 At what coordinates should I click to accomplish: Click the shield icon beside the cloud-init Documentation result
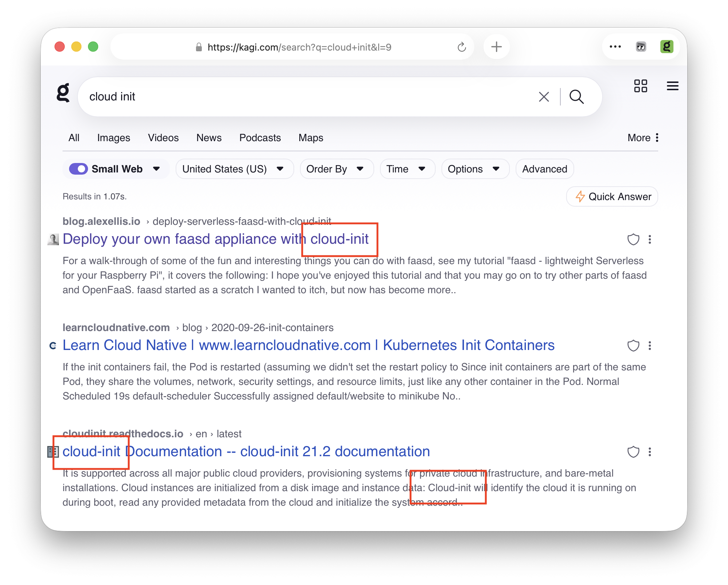pyautogui.click(x=633, y=452)
